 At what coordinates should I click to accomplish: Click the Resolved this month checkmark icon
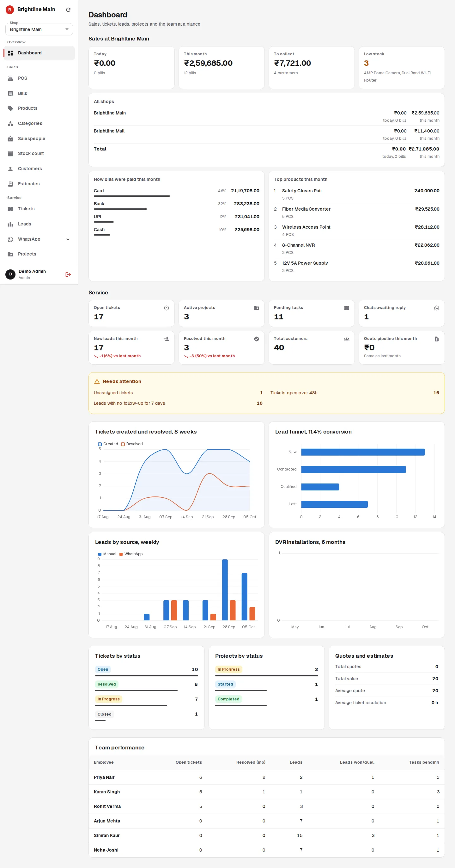tap(256, 339)
